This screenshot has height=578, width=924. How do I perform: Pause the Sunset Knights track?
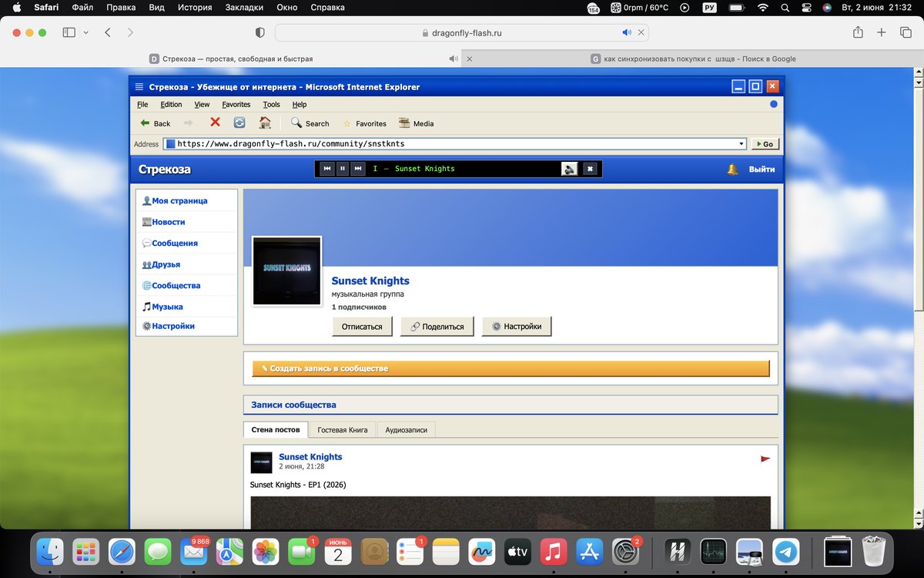[343, 169]
